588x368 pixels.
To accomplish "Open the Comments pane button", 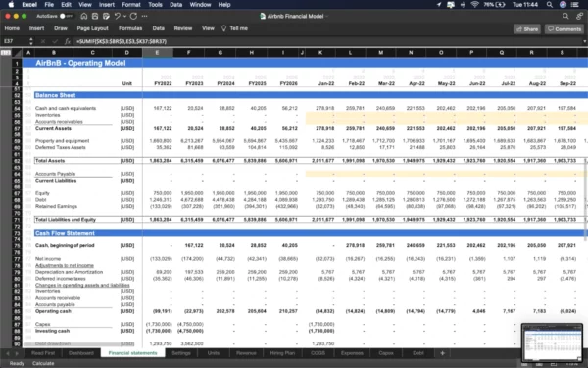I will [x=564, y=28].
